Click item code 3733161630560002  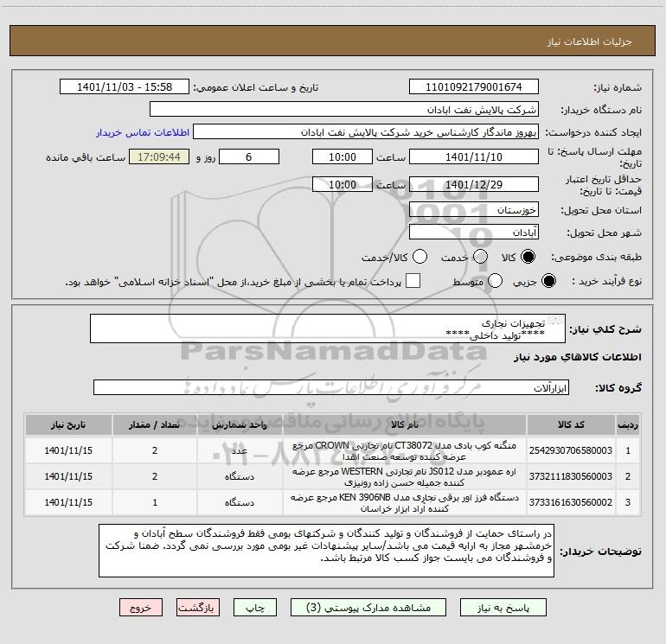coord(571,502)
